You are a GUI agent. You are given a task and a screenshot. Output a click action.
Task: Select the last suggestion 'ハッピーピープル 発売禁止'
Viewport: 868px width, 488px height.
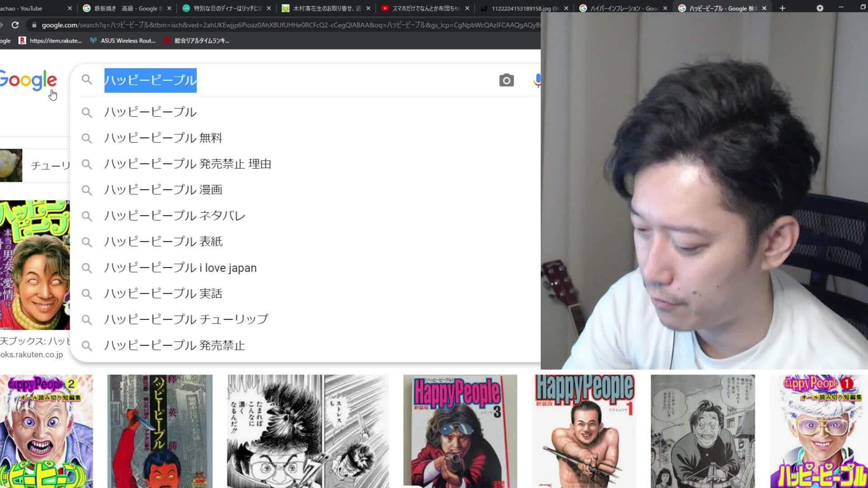tap(306, 346)
